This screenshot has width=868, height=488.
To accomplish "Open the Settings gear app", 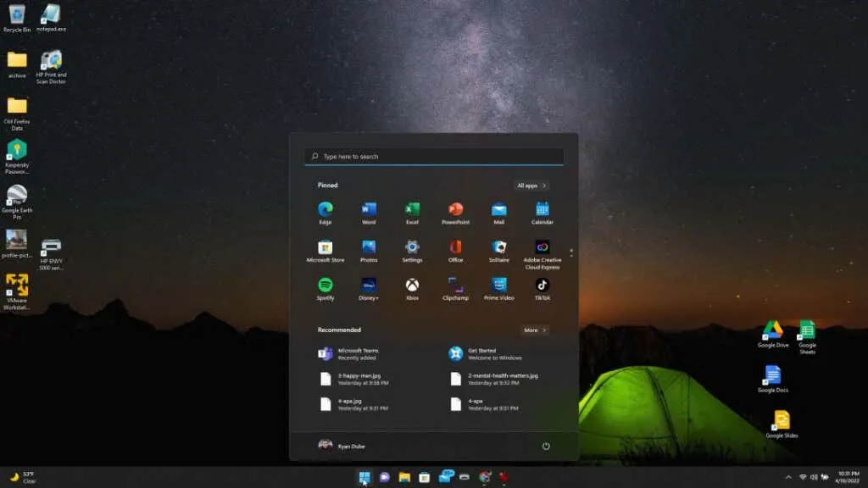I will tap(412, 247).
